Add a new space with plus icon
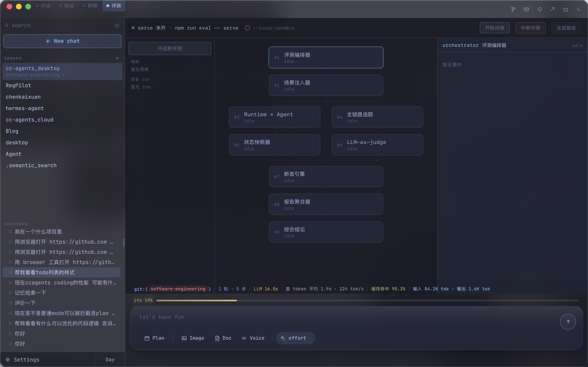The height and width of the screenshot is (367, 588). pyautogui.click(x=117, y=58)
